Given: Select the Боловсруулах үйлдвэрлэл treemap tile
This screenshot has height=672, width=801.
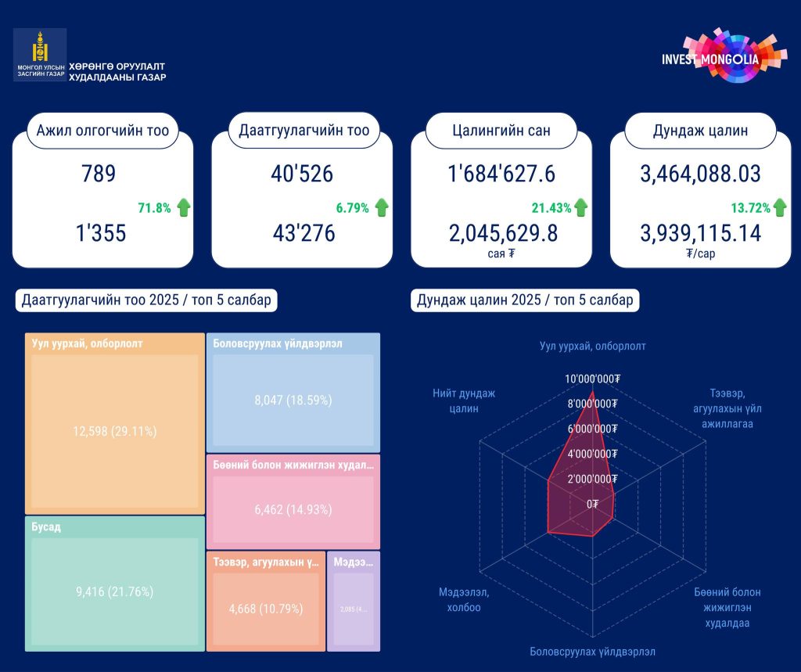Looking at the screenshot, I should pyautogui.click(x=293, y=393).
